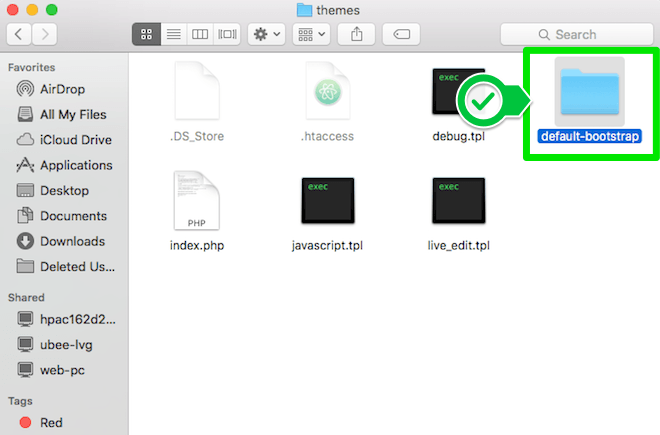The image size is (660, 435).
Task: Go to Desktop in the sidebar
Action: point(64,190)
